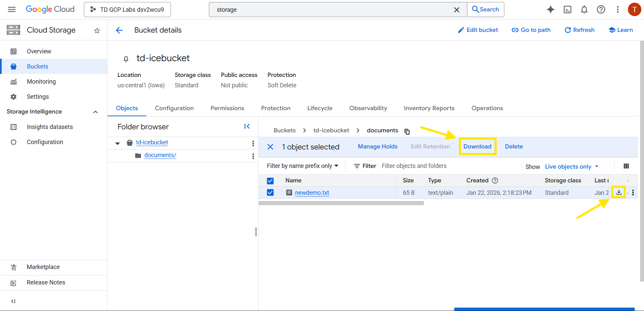Click the download icon in newdemo.txt row
Viewport: 644px width, 311px height.
618,192
